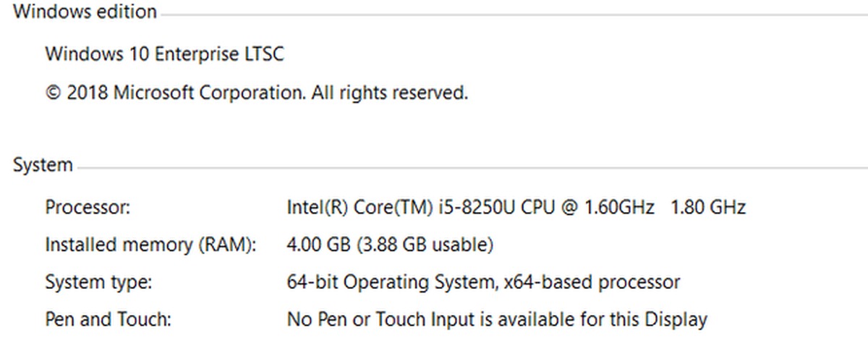This screenshot has height=362, width=868.
Task: Click the 1.80 GHz speed value
Action: click(x=708, y=208)
